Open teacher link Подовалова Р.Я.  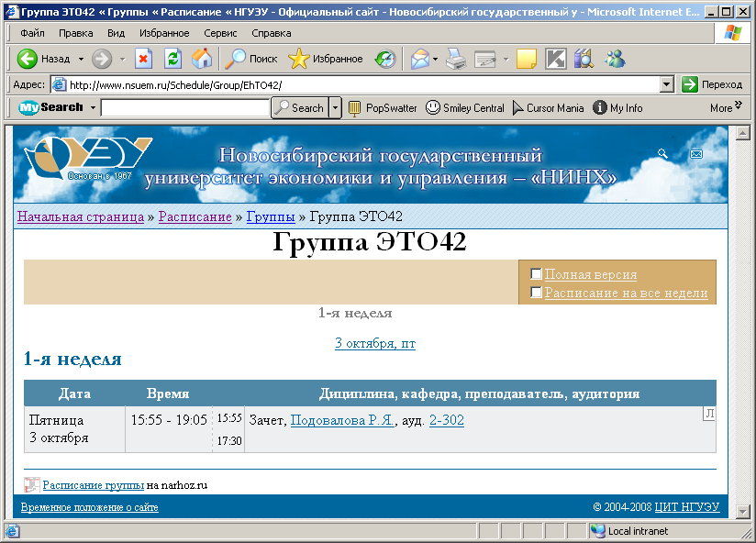[x=342, y=420]
